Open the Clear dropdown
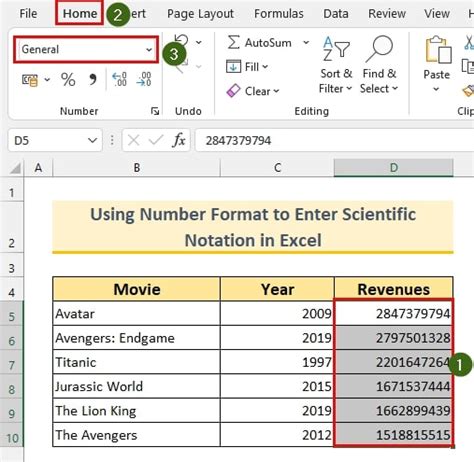Screen dimensions: 474x462 click(x=253, y=91)
